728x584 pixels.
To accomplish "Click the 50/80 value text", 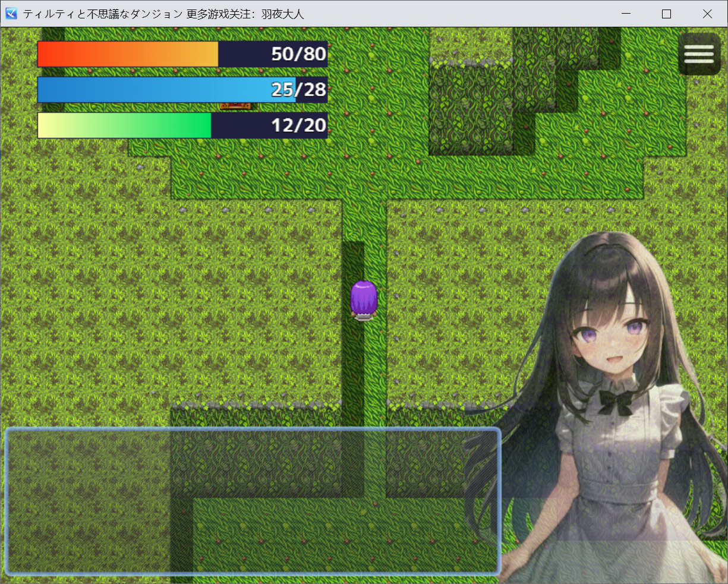I will click(298, 54).
